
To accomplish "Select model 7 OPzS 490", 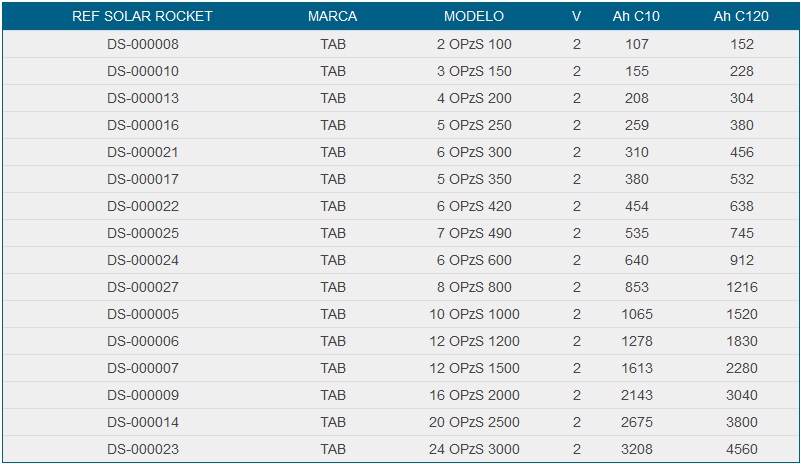I will point(474,233).
